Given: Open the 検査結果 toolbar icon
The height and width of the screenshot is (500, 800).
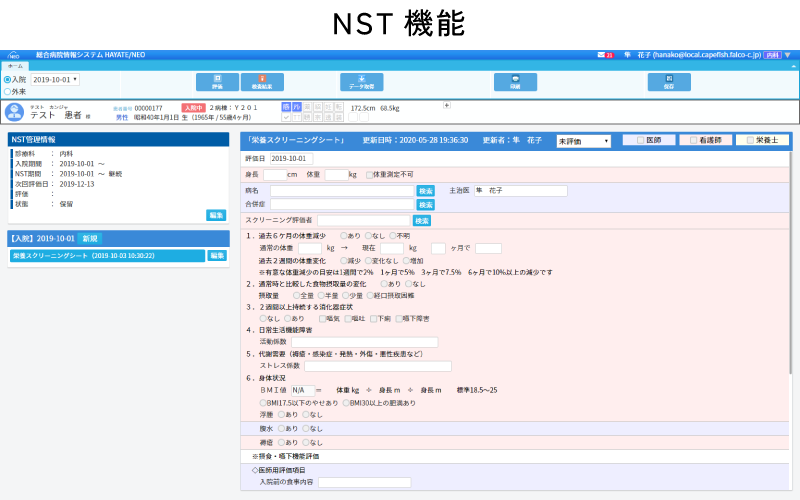Looking at the screenshot, I should click(x=261, y=82).
